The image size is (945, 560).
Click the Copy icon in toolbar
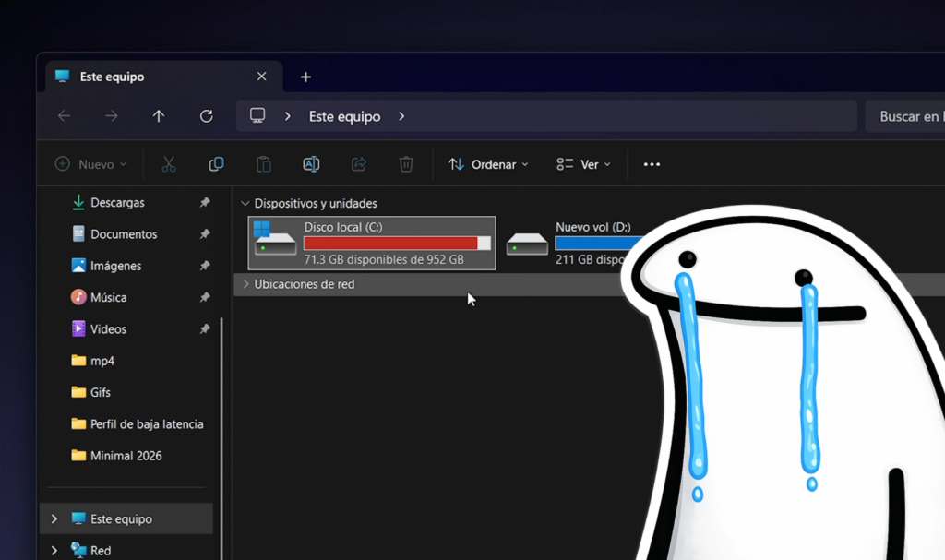[216, 164]
